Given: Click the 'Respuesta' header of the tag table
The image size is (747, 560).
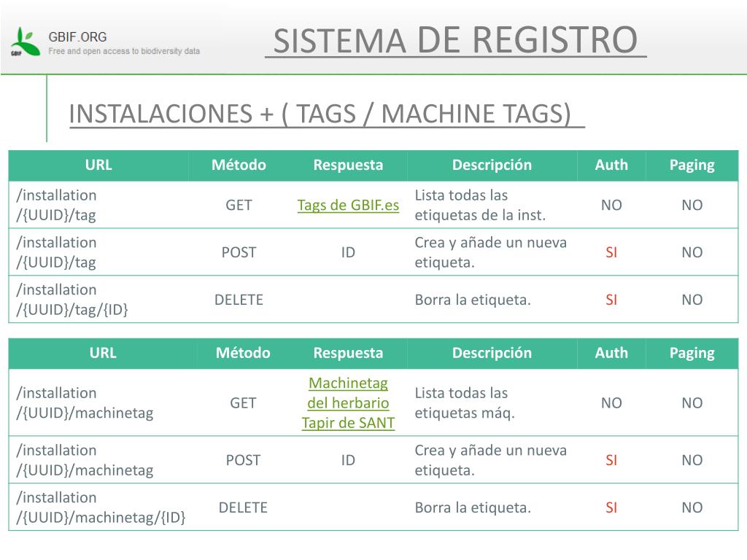Looking at the screenshot, I should [348, 165].
